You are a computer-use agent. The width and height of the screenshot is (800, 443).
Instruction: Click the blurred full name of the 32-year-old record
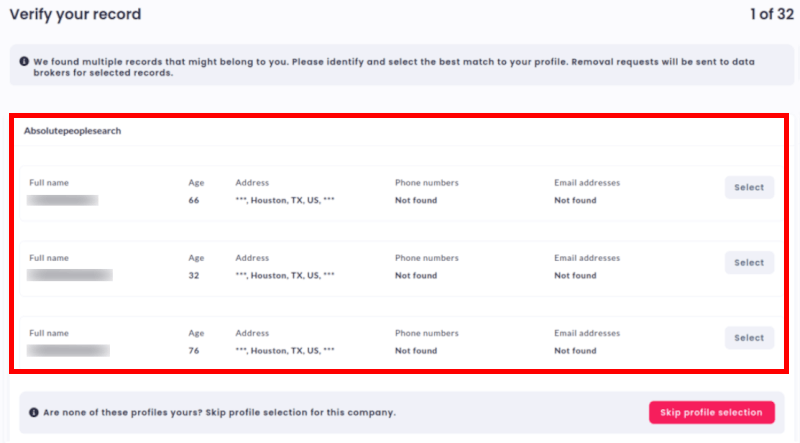[70, 275]
